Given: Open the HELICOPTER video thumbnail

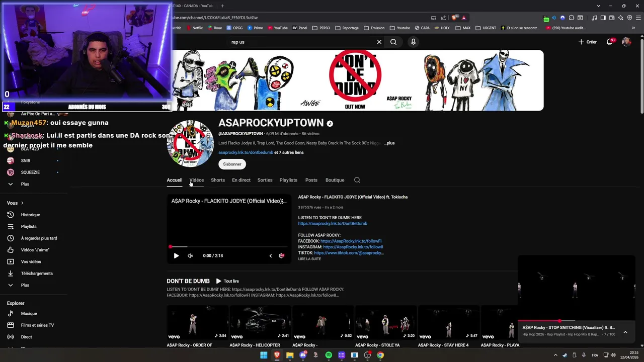Looking at the screenshot, I should click(x=260, y=323).
